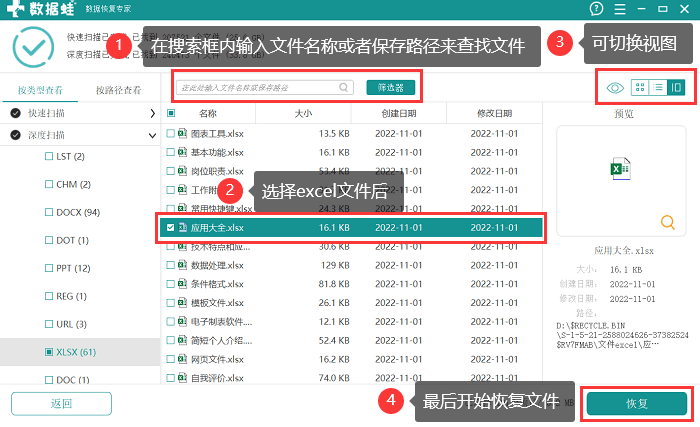Image resolution: width=700 pixels, height=427 pixels.
Task: Click Excel icon of 应用大全.xlsx row
Action: 182,227
